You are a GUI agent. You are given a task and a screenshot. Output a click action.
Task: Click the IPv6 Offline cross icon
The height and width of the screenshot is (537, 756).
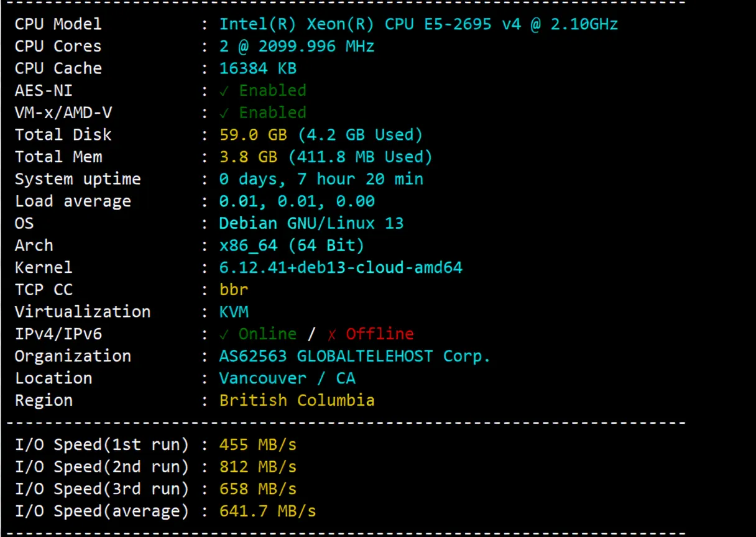(332, 334)
